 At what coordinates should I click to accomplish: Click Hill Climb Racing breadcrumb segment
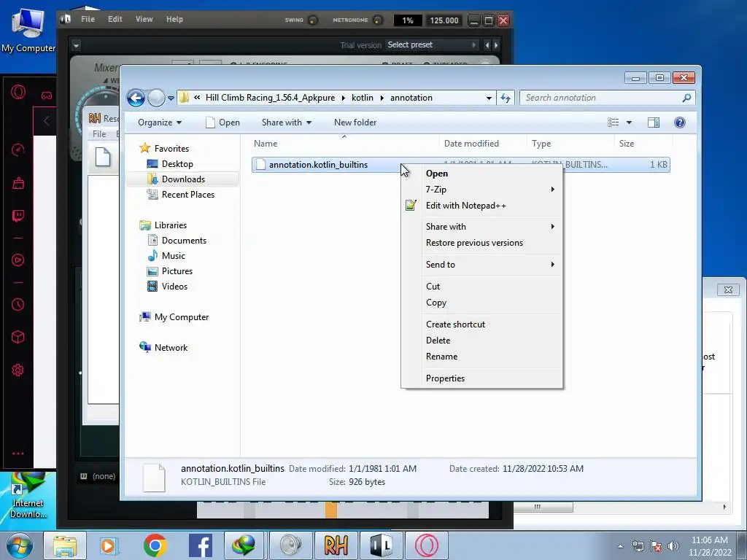point(270,98)
